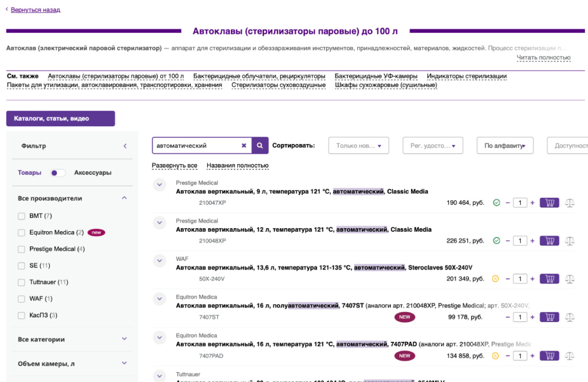Check the Tuttnauer manufacturer checkbox
Image resolution: width=588 pixels, height=382 pixels.
click(21, 282)
